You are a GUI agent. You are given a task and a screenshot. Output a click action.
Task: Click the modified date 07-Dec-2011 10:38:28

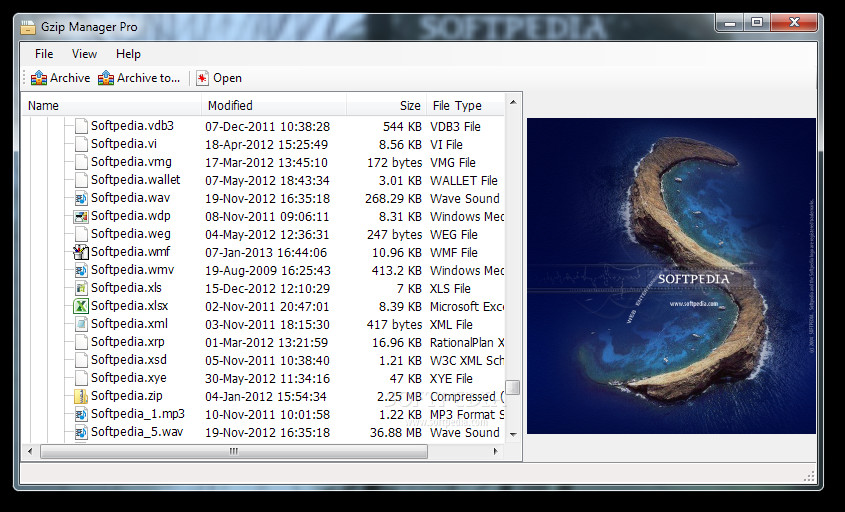coord(267,127)
